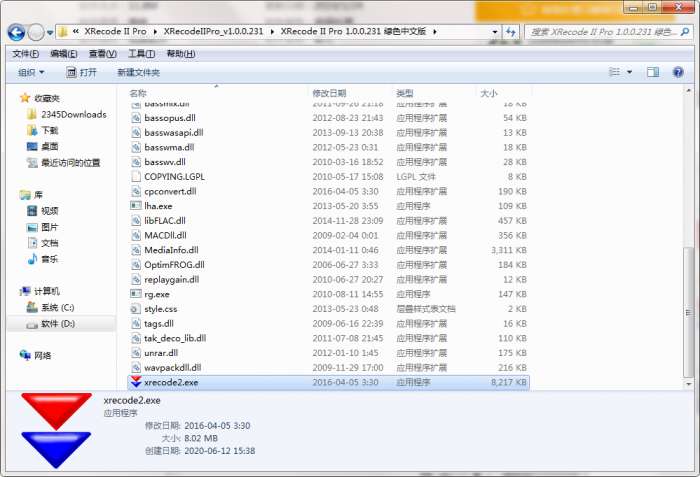700x477 pixels.
Task: Expand the view options dropdown arrow
Action: pos(629,72)
